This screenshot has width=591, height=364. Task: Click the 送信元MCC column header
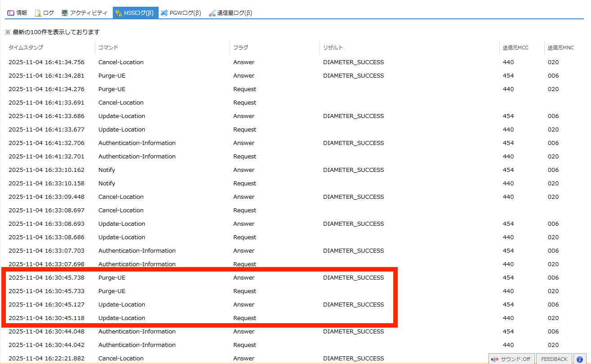516,48
